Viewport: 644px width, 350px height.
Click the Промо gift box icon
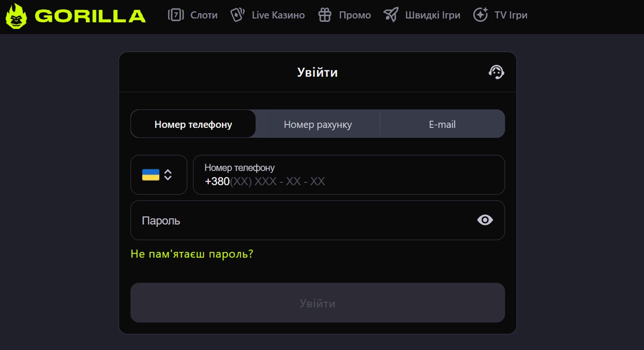tap(325, 15)
